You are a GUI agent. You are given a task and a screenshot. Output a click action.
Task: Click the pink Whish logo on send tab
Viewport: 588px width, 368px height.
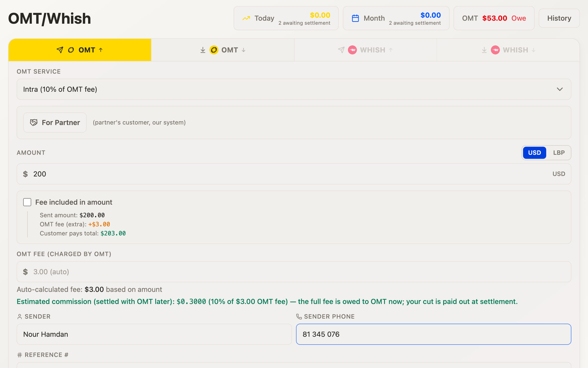pyautogui.click(x=352, y=50)
